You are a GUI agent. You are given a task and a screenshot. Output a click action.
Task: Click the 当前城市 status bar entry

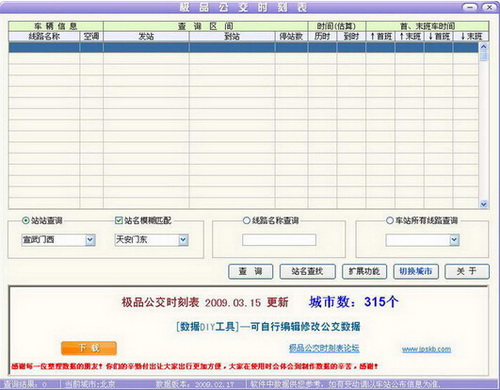click(90, 384)
